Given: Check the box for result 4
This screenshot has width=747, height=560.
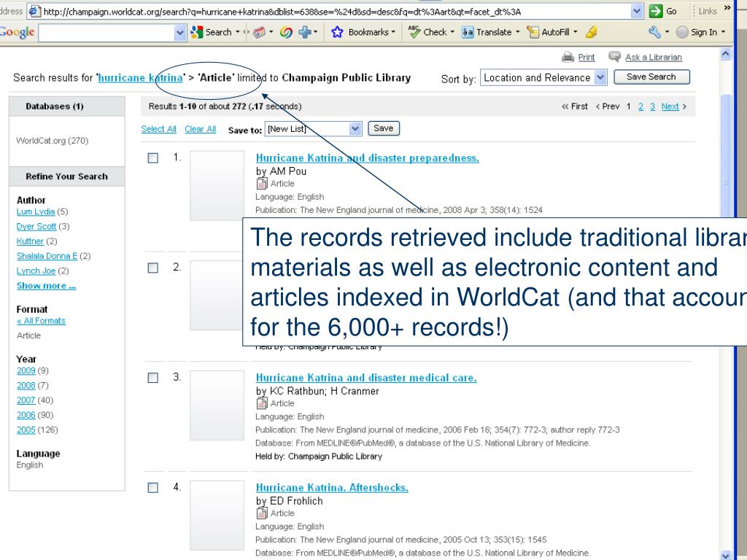Looking at the screenshot, I should coord(153,488).
